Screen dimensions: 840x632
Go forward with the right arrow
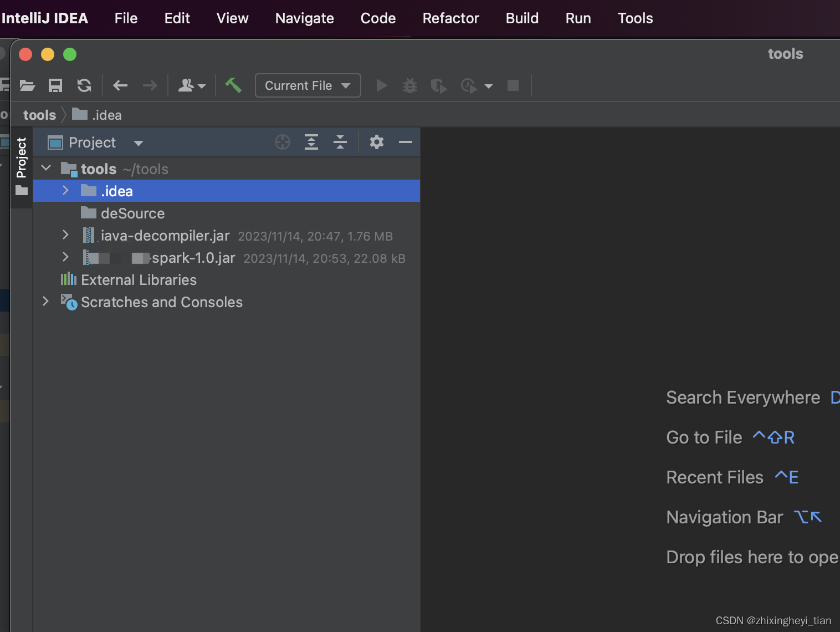point(150,85)
